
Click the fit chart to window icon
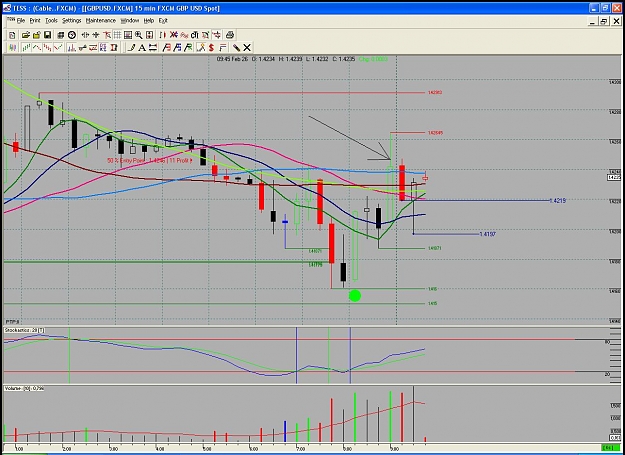149,35
